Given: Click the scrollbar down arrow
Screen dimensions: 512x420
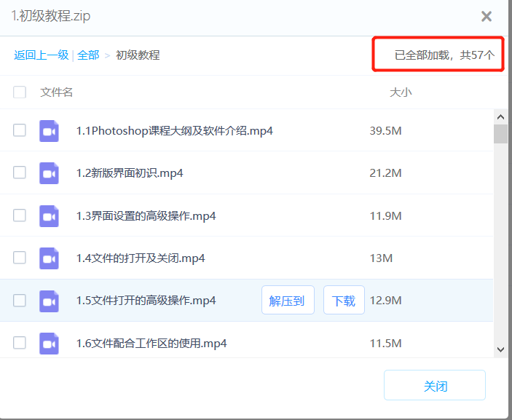Looking at the screenshot, I should click(x=500, y=349).
